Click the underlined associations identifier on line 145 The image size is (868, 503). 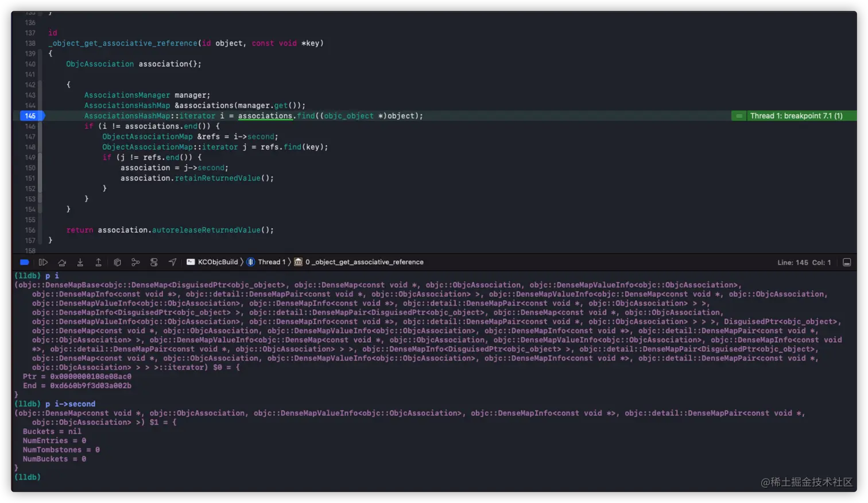265,116
